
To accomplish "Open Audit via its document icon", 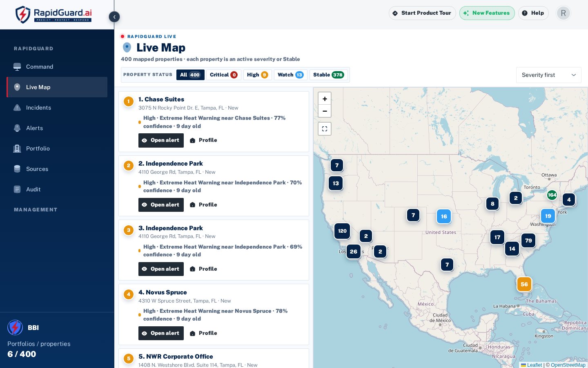I will click(17, 189).
